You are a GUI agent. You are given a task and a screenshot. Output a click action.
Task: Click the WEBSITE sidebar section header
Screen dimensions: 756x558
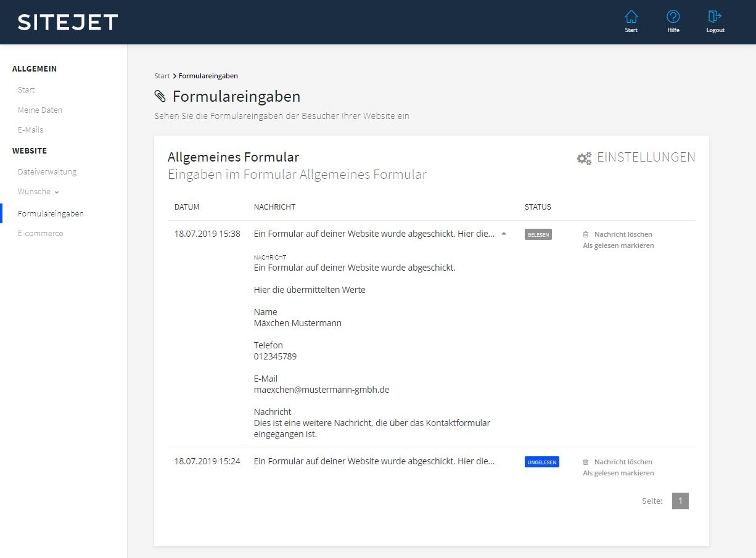[x=30, y=151]
